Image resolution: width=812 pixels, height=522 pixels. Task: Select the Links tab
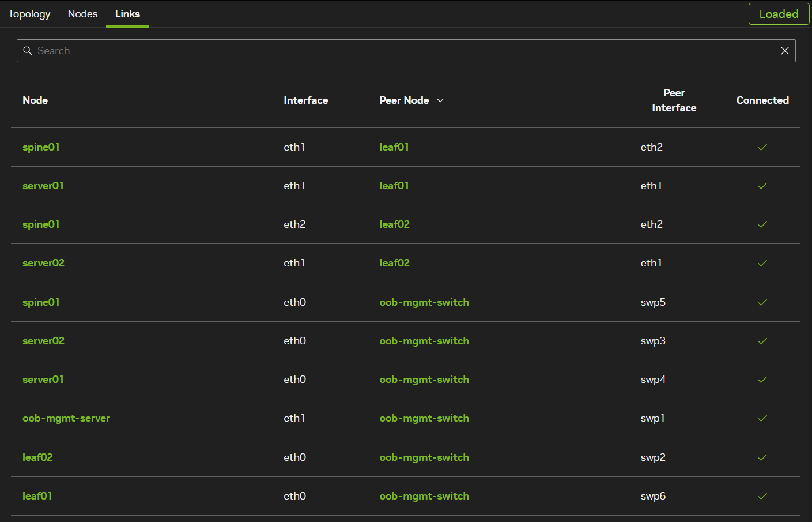point(127,14)
